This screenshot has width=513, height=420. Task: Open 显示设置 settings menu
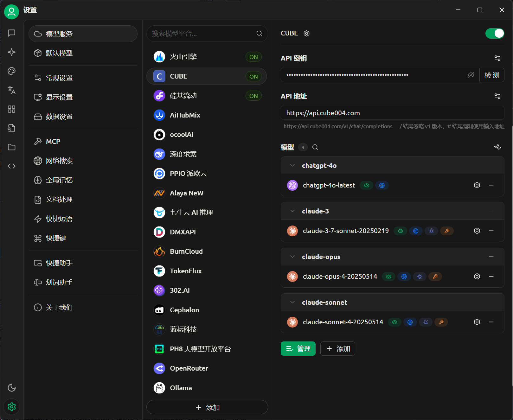pos(83,97)
